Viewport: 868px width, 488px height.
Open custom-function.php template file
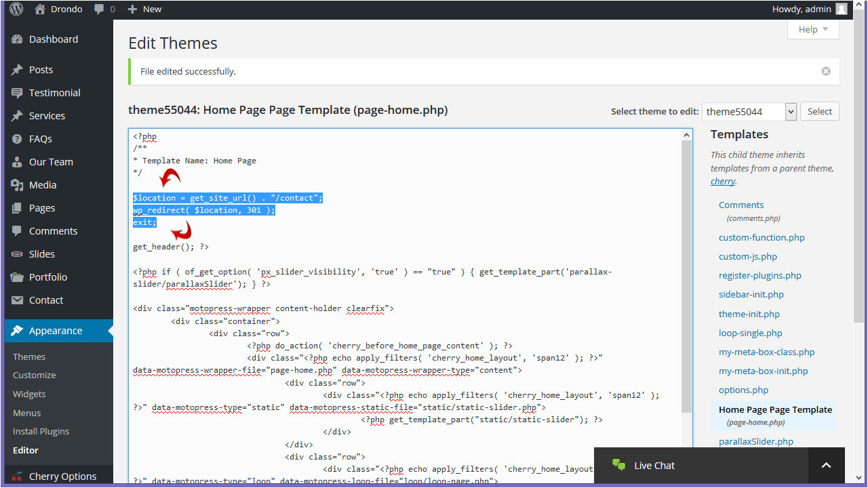click(x=762, y=237)
